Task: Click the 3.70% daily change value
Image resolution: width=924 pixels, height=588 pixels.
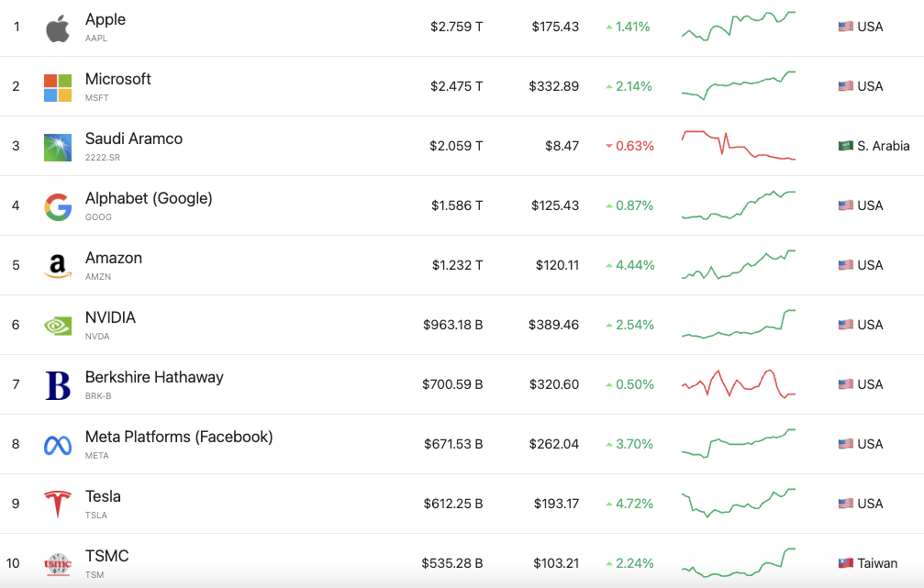Action: pos(634,444)
